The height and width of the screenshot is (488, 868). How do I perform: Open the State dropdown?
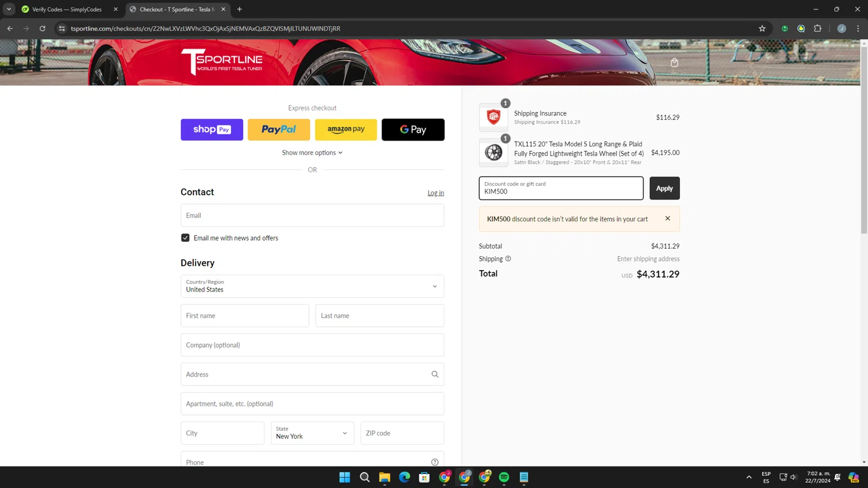[x=312, y=433]
